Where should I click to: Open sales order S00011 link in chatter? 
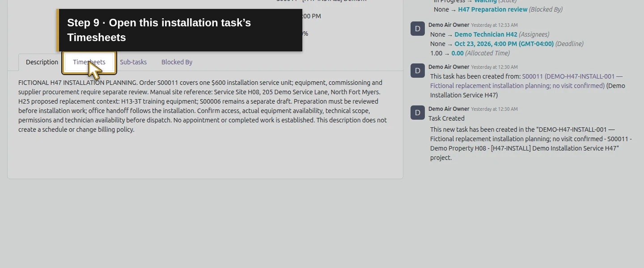click(x=526, y=81)
